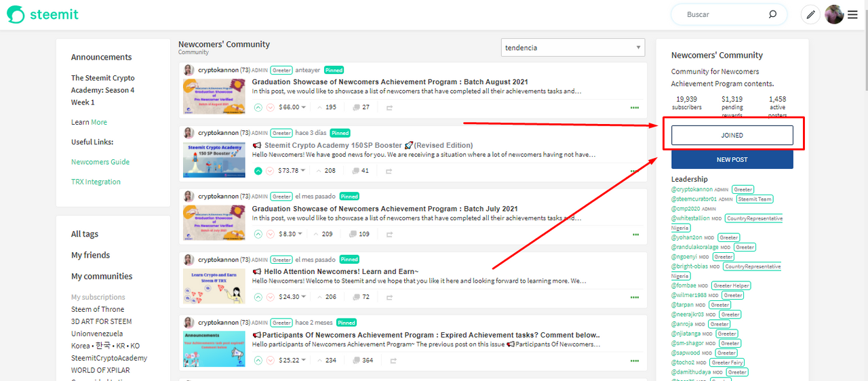Downvote the Batch July 2021 post
This screenshot has height=381, width=868.
click(x=270, y=234)
